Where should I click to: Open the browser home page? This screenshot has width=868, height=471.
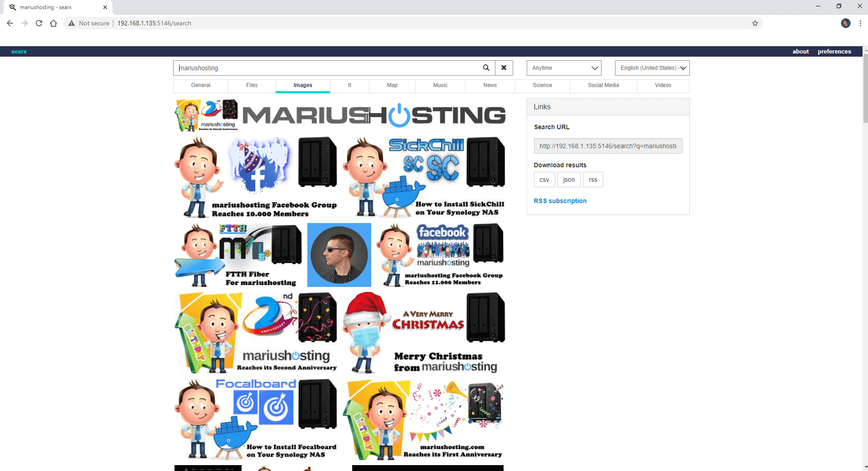click(x=53, y=23)
